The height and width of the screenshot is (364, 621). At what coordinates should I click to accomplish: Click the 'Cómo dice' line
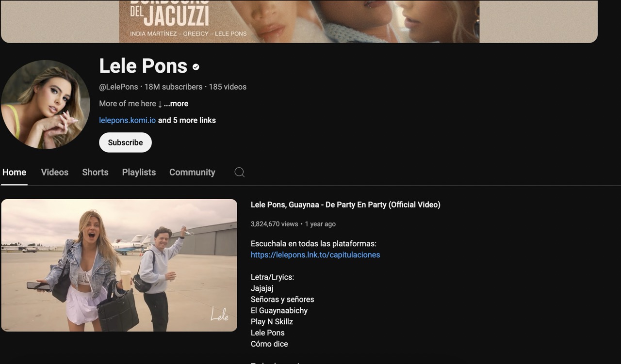[x=269, y=344]
